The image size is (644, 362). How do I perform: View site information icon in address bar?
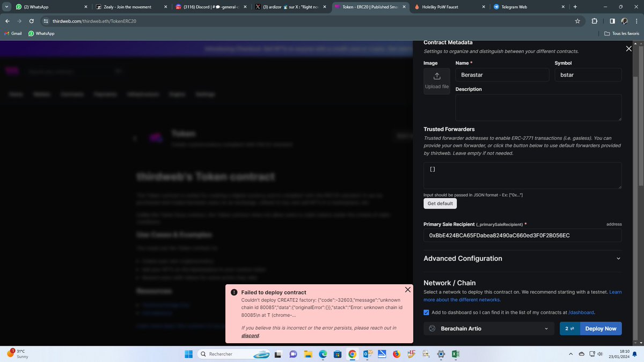tap(46, 21)
